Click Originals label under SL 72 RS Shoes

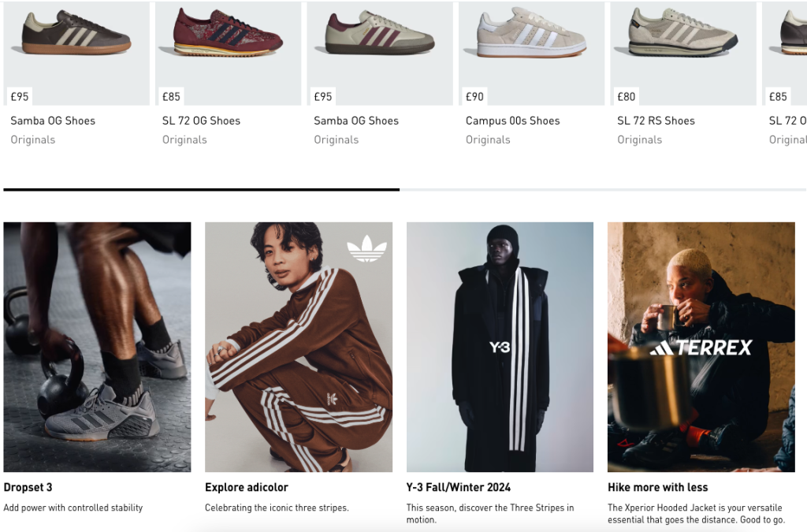point(639,140)
